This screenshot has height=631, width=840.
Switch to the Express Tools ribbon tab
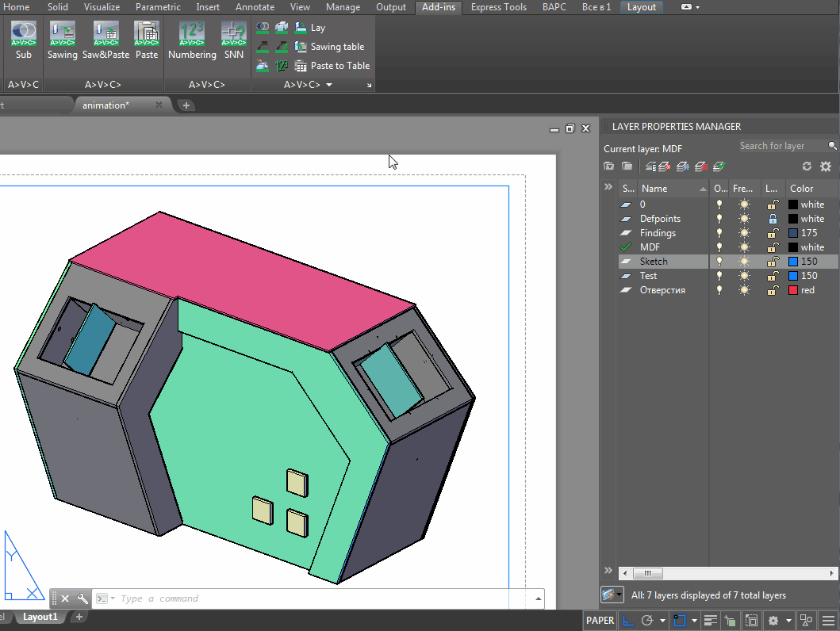tap(497, 7)
